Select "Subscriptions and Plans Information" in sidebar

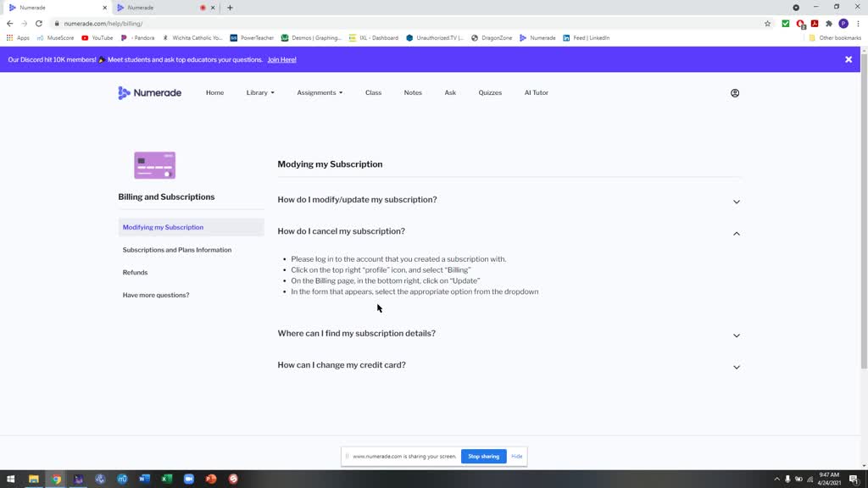(177, 250)
